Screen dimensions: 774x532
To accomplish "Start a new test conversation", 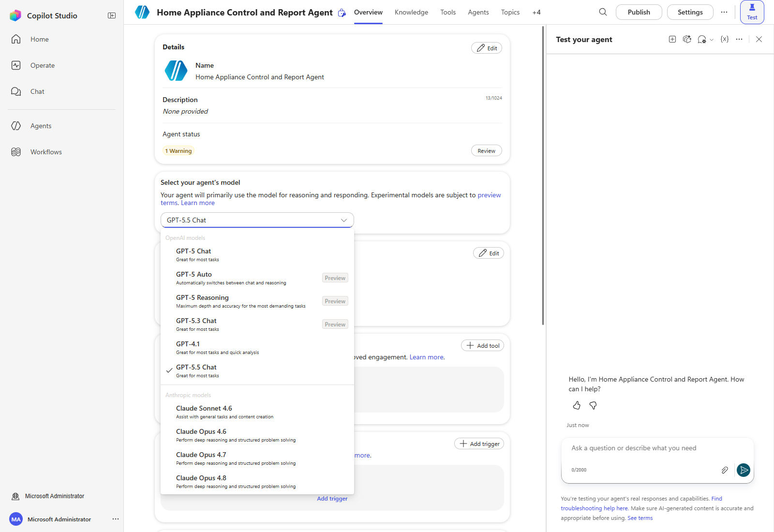I will pos(672,39).
